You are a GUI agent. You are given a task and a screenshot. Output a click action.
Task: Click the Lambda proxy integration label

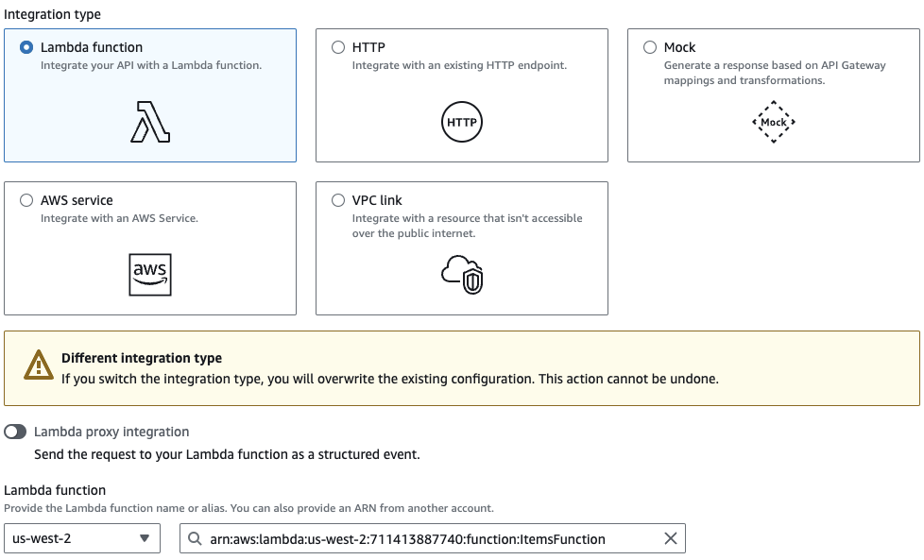tap(111, 432)
